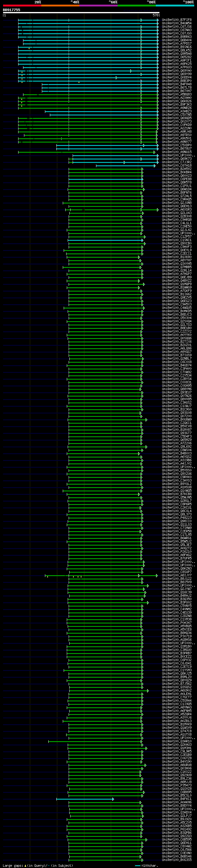
Task: Click the hit label UniRef100_Q0DDV4
Action: [x=177, y=78]
